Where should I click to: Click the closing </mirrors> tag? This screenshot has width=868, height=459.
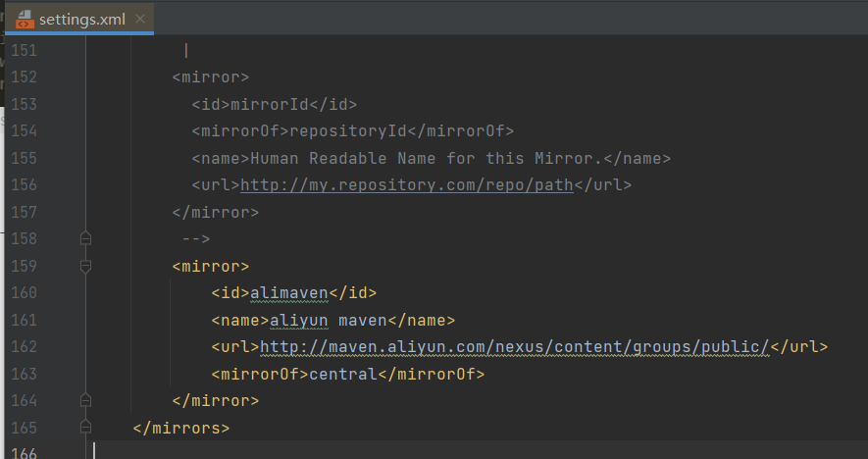click(x=181, y=428)
